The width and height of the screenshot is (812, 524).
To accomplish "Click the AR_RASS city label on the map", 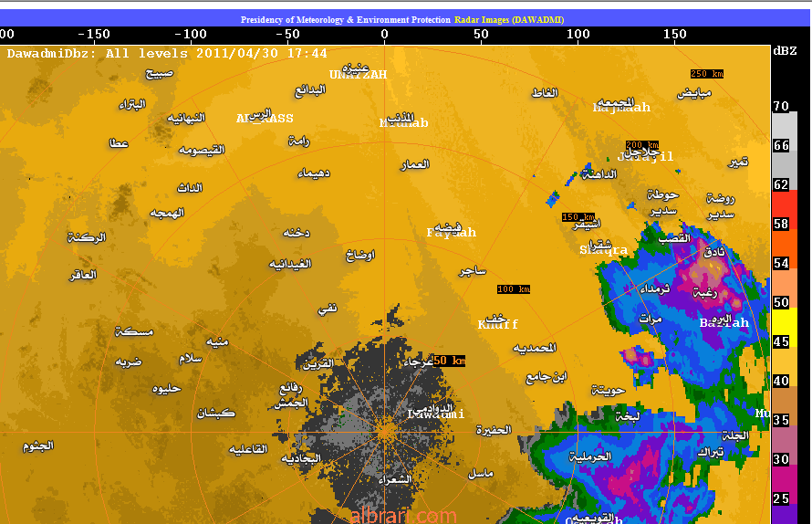I will 265,119.
